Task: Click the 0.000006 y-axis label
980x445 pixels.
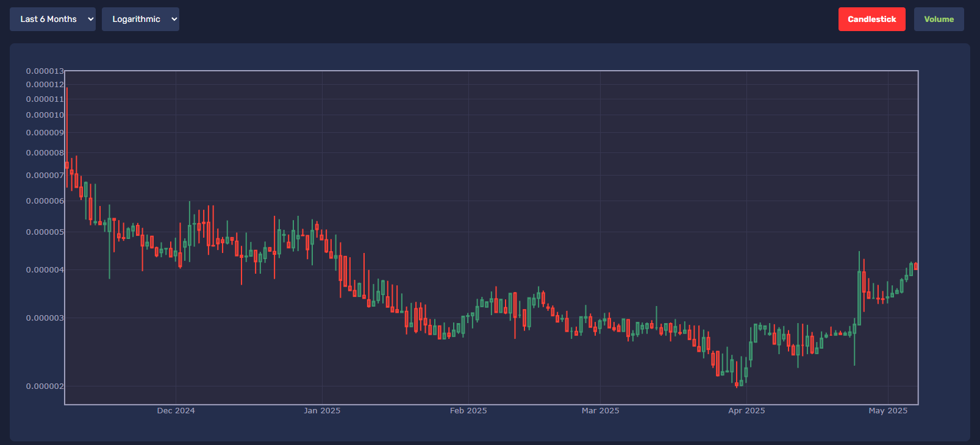Action: click(45, 201)
